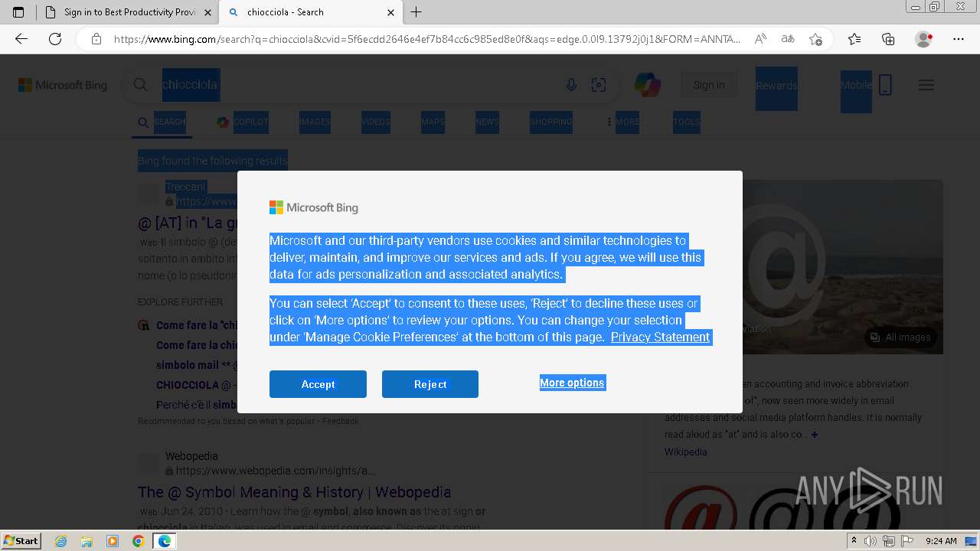Expand the MORE search categories

[622, 122]
